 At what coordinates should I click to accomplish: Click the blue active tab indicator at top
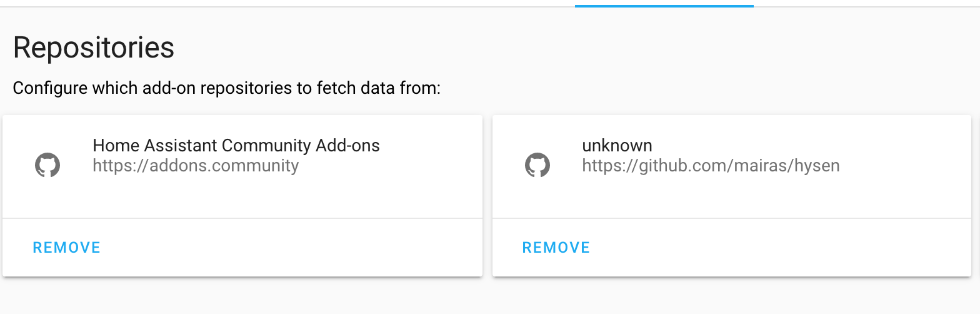[664, 6]
